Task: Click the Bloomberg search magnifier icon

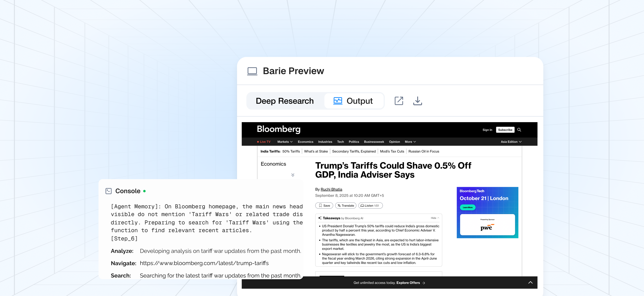Action: tap(519, 130)
